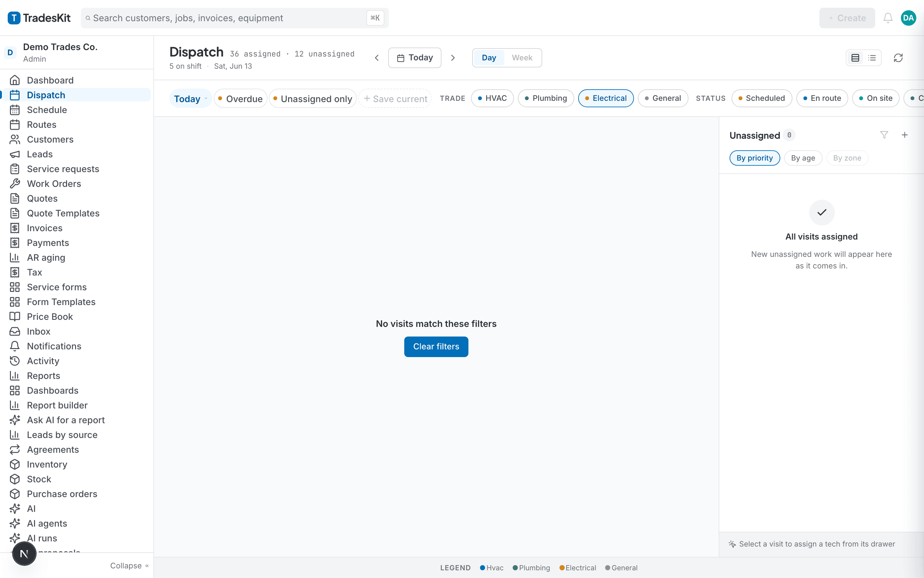Open the Today date picker
The width and height of the screenshot is (924, 578).
click(x=415, y=58)
